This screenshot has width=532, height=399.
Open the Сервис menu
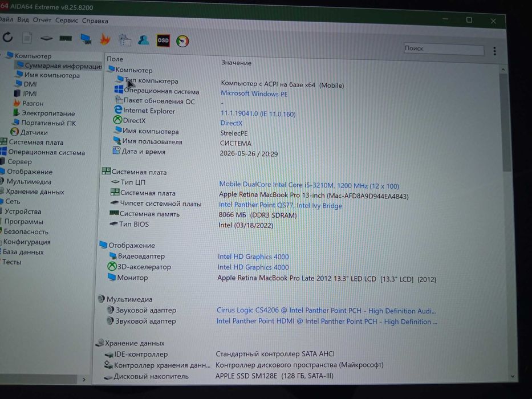click(x=67, y=21)
